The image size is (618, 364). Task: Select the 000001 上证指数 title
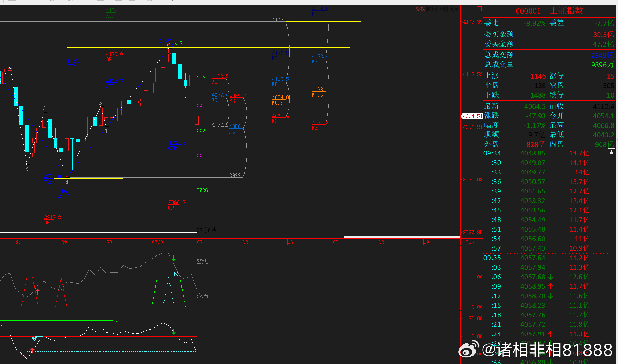tap(549, 11)
